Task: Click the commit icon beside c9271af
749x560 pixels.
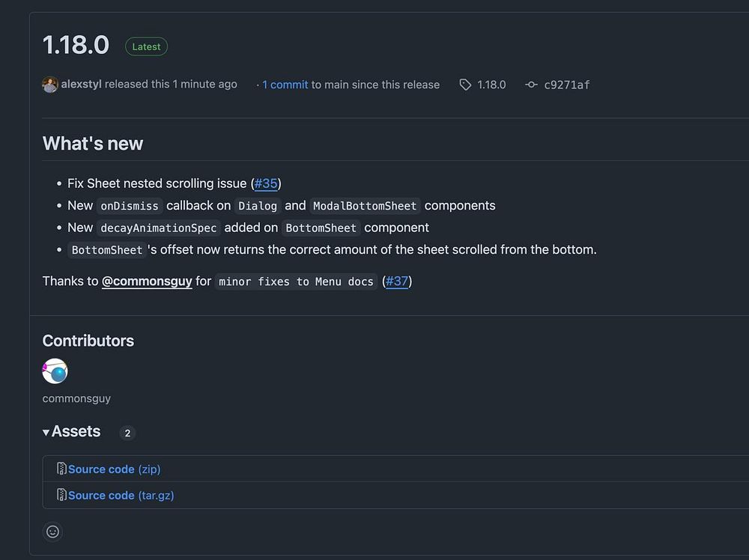Action: click(x=531, y=85)
